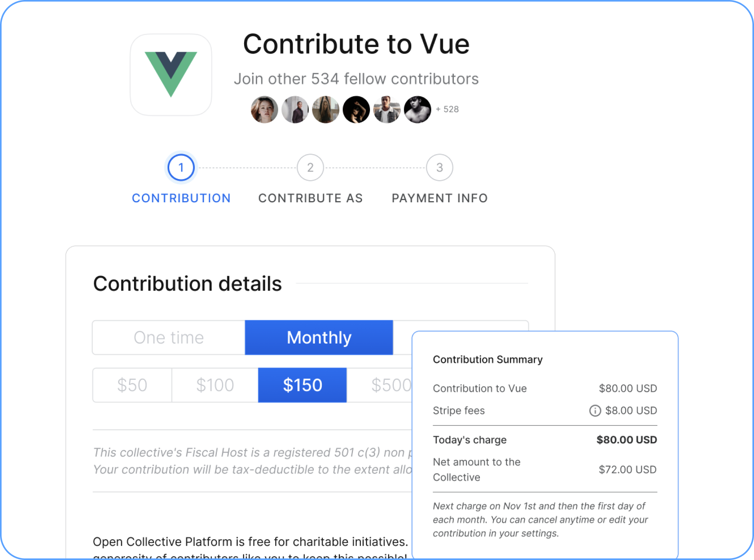Go to step 2 circle
The height and width of the screenshot is (560, 754).
click(x=310, y=168)
